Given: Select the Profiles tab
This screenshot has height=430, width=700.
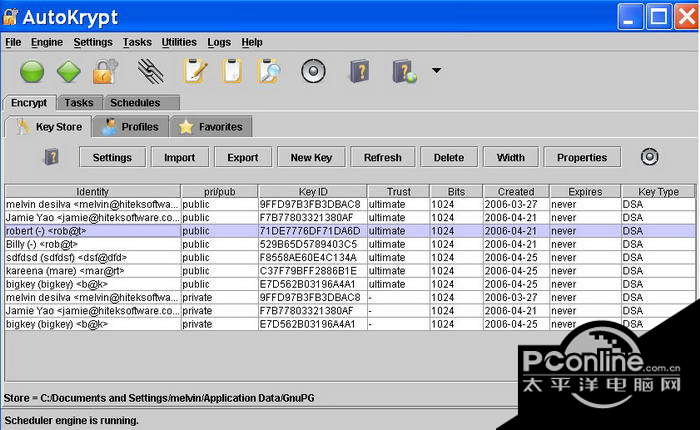Looking at the screenshot, I should [131, 127].
